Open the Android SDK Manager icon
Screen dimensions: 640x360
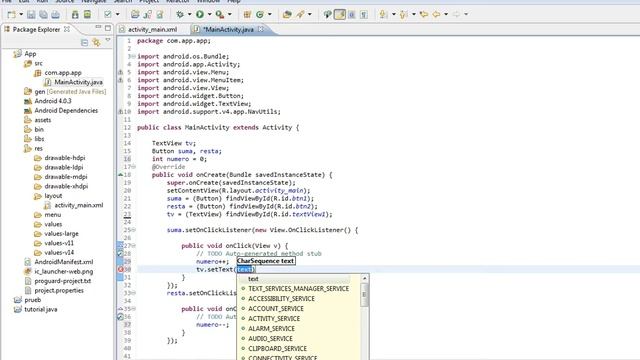point(75,15)
